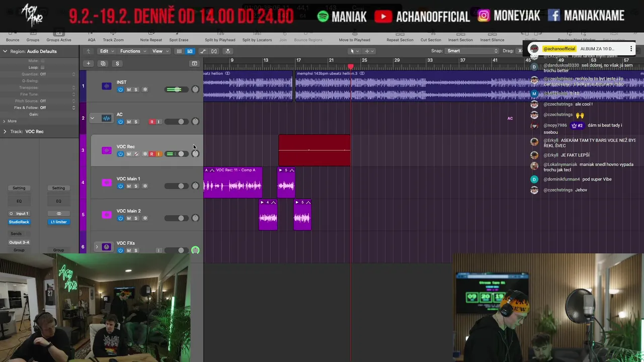Open the Snap Smart dropdown
This screenshot has width=644, height=362.
coord(472,51)
